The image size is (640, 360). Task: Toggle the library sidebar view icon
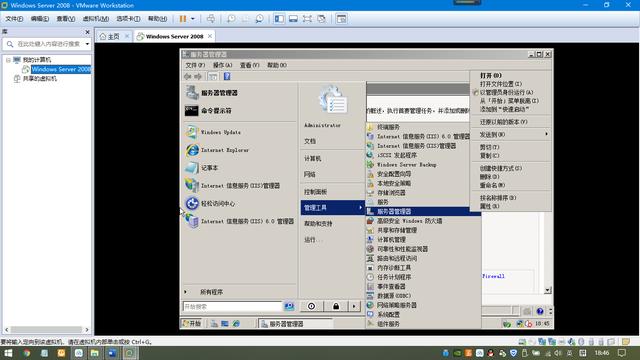[279, 19]
